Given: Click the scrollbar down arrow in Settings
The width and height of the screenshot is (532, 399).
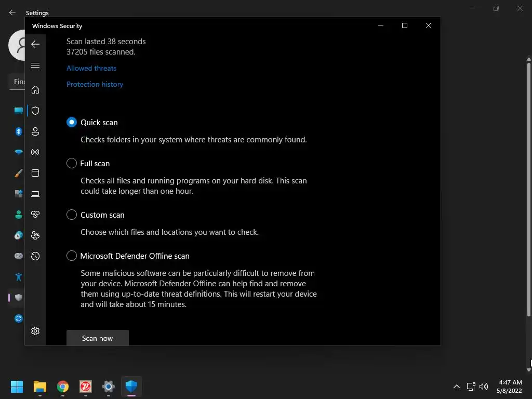Looking at the screenshot, I should [528, 370].
